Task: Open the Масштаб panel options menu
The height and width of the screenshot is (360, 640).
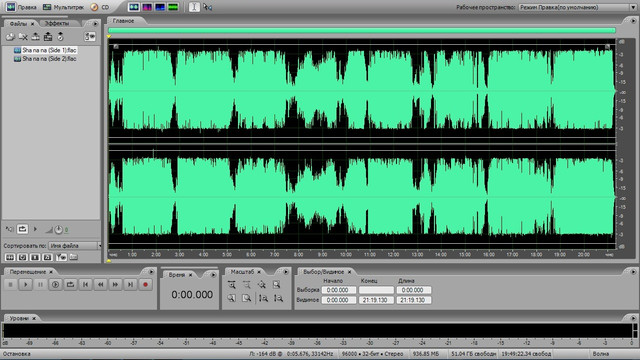Action: point(286,272)
